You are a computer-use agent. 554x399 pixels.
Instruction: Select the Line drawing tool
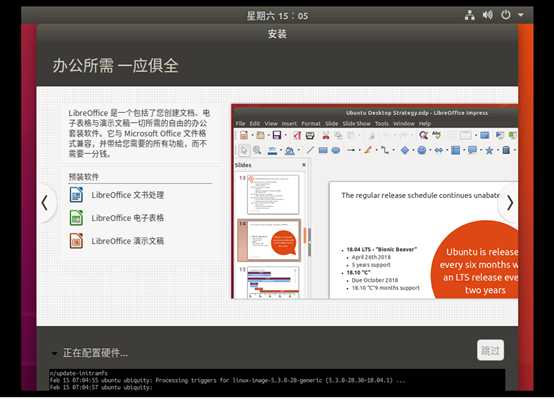pos(310,151)
